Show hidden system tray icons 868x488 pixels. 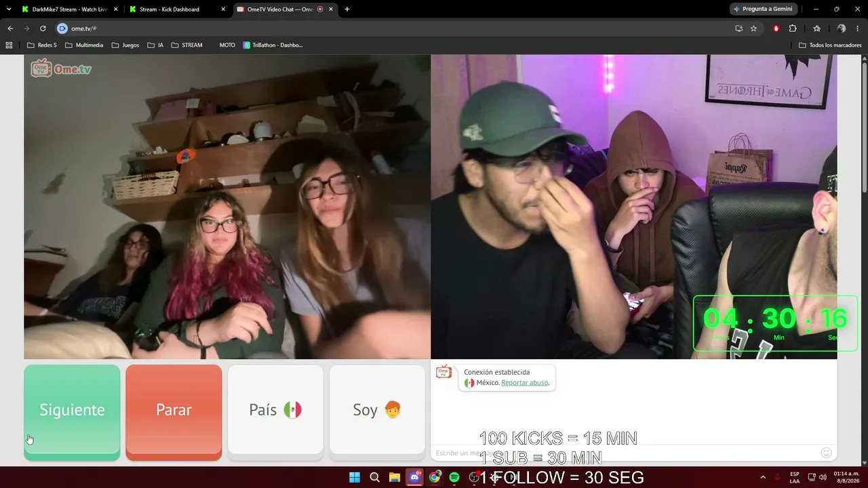(763, 477)
